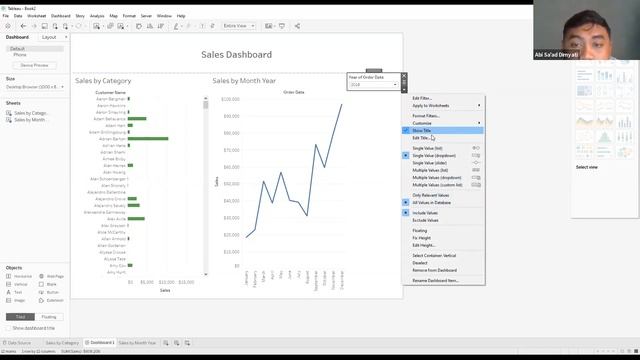The height and width of the screenshot is (360, 640).
Task: Click the Swap rows and columns icon
Action: (139, 26)
